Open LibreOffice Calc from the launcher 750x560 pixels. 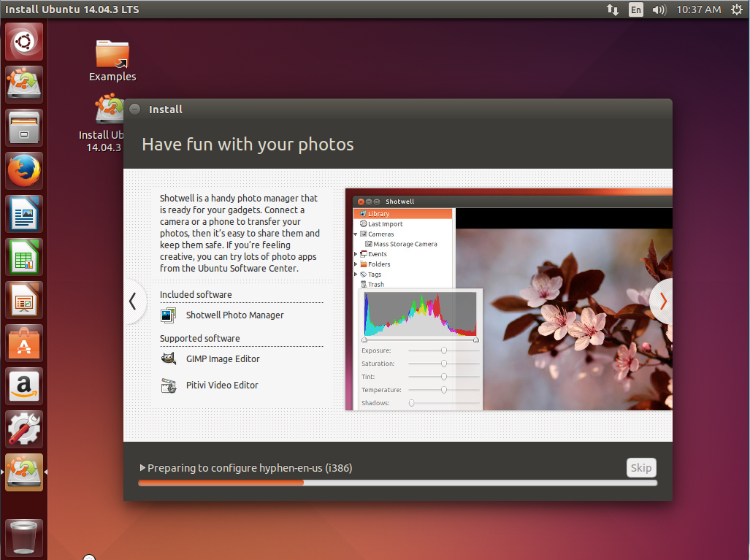point(24,257)
